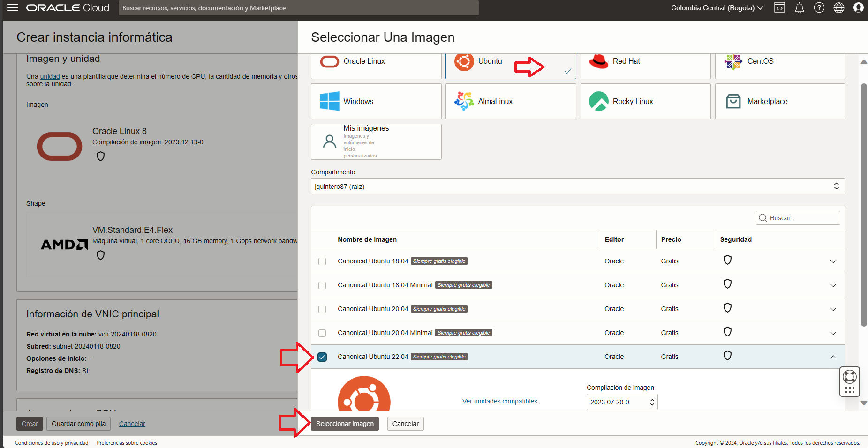Click shield icon under VM.Standard.E4.Flex
This screenshot has height=448, width=868.
click(x=100, y=255)
